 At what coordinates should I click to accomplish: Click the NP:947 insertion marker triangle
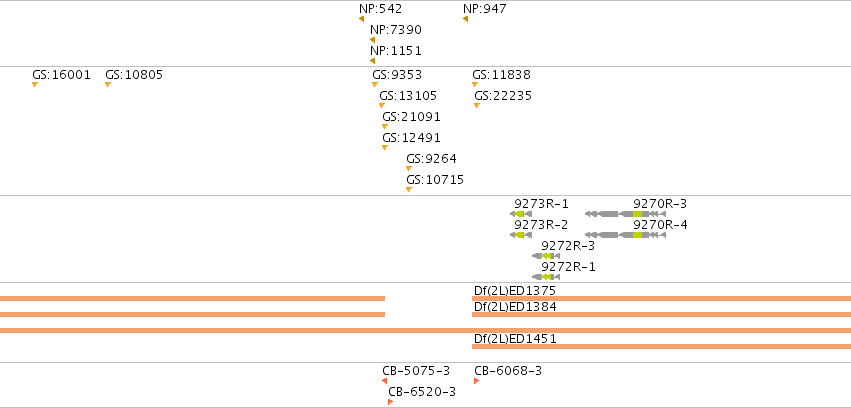[x=465, y=19]
